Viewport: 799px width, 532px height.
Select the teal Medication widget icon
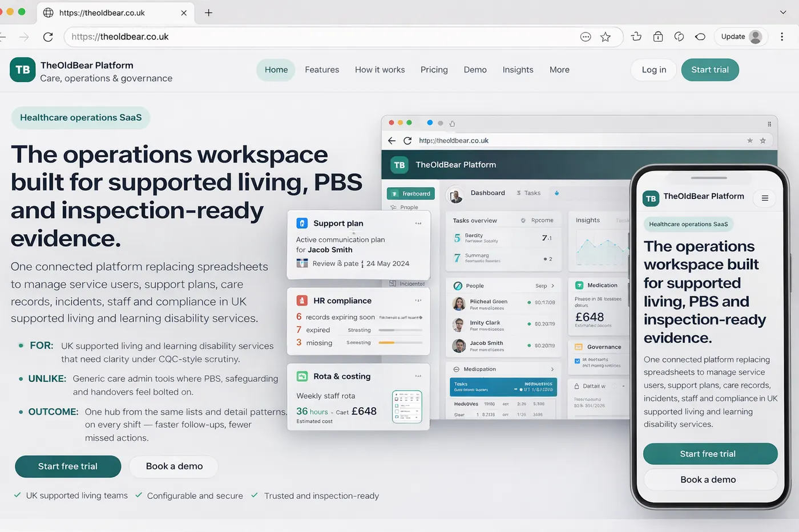click(579, 285)
